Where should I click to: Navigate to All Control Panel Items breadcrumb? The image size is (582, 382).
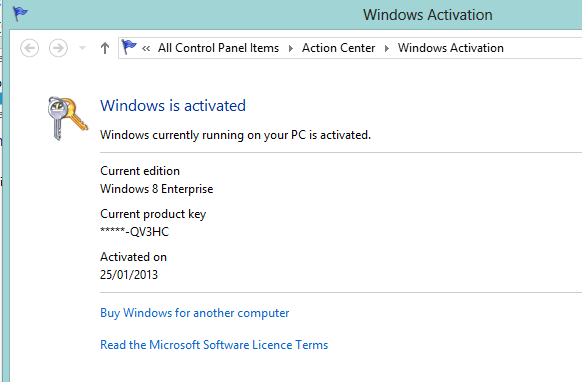pyautogui.click(x=218, y=48)
